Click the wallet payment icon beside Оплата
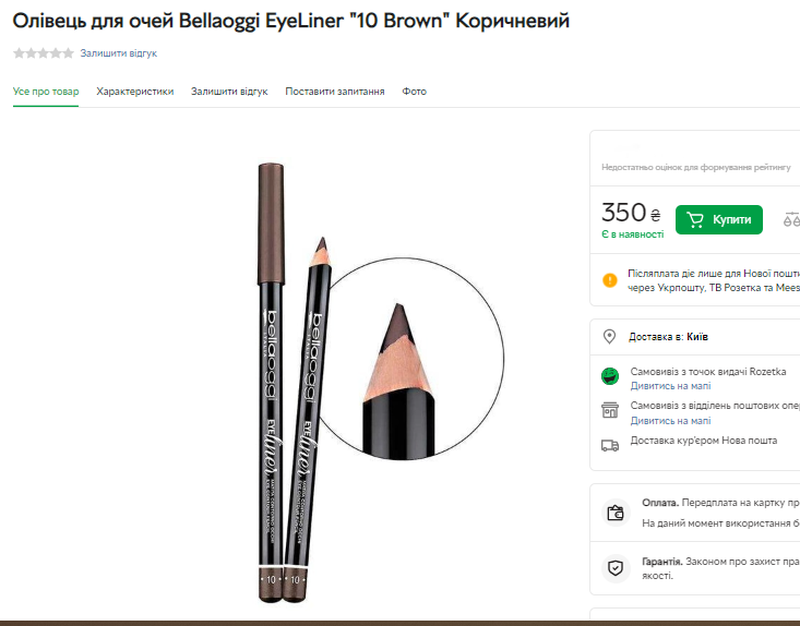This screenshot has height=626, width=800. click(x=616, y=513)
